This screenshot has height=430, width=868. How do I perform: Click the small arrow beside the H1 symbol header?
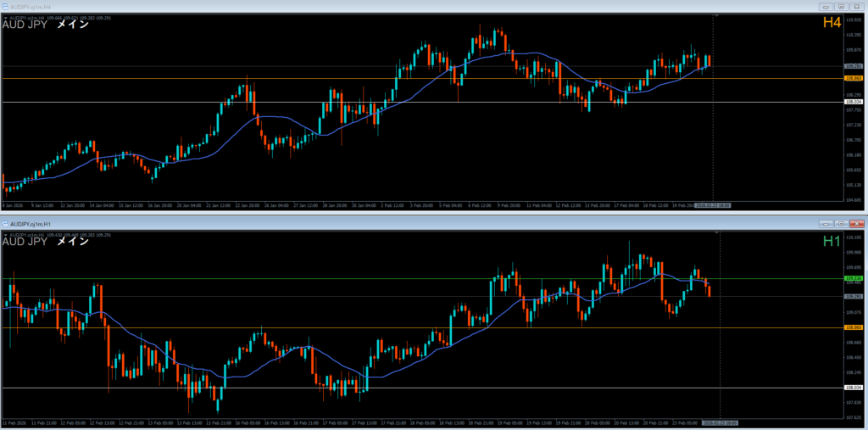pos(5,234)
